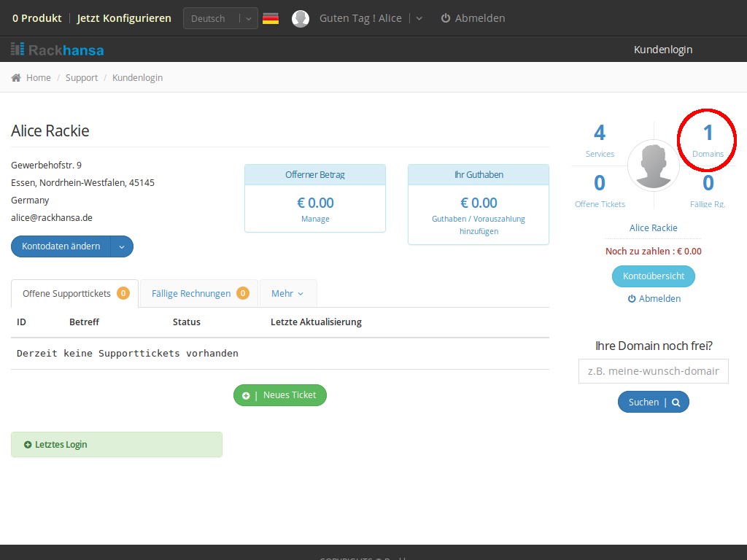Click the Rackhansa logo
The image size is (747, 560).
tap(57, 50)
